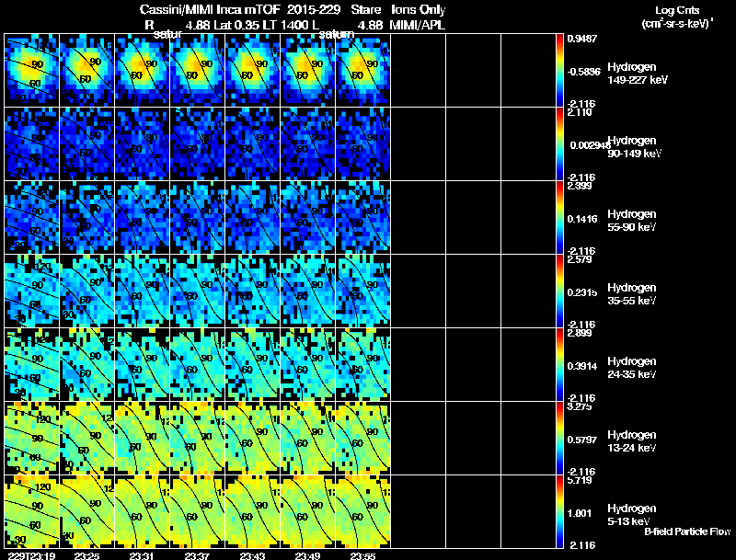
Task: Click the 'Hydrogen 90-149 keV' row label
Action: point(635,147)
